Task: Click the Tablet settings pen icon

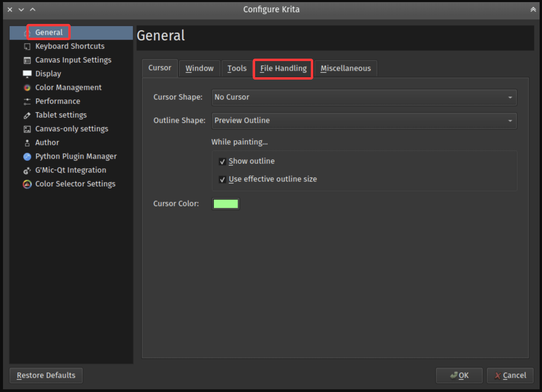Action: (x=27, y=115)
